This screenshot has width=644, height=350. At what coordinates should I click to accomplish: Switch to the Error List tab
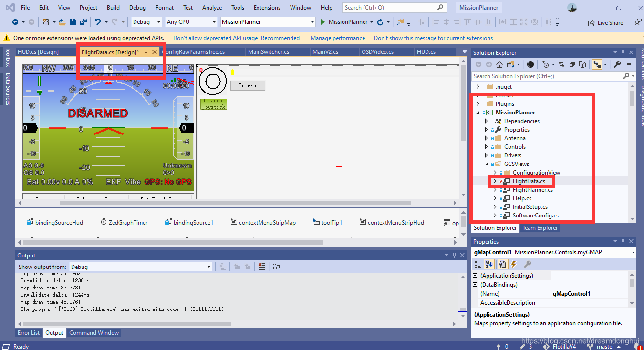point(29,333)
